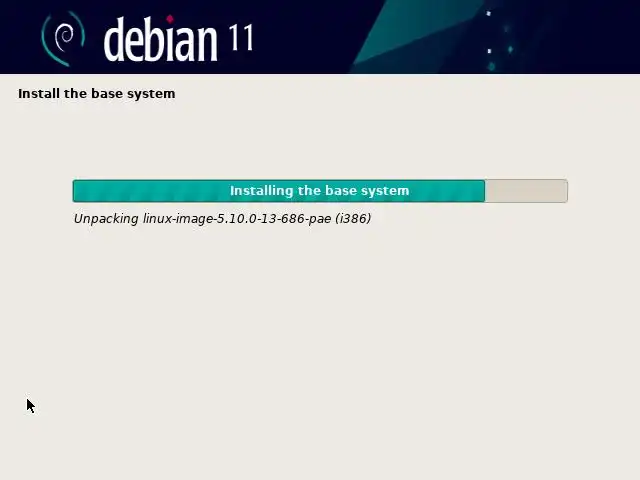Click the linux-image-5.10.0-13-686-pae package name
Image resolution: width=640 pixels, height=480 pixels.
tap(237, 219)
